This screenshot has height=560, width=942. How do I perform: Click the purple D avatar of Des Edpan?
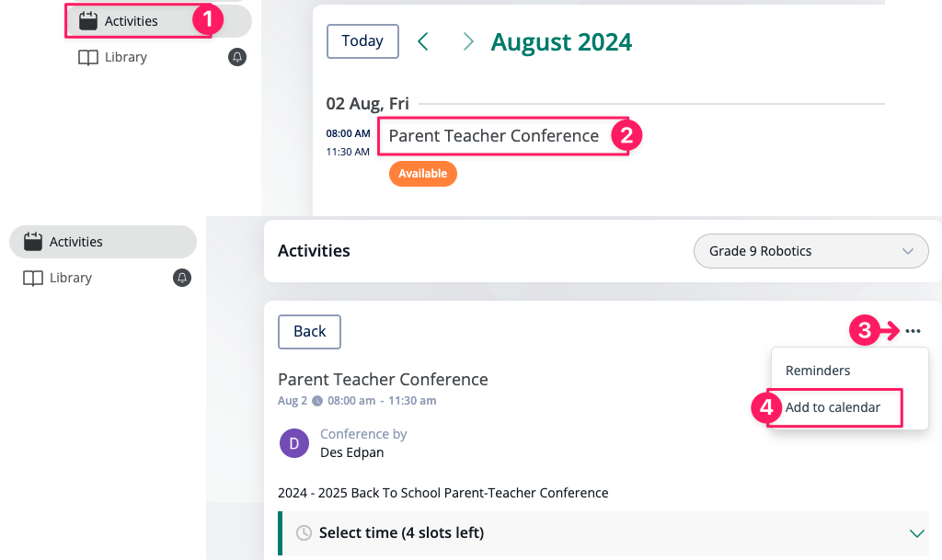(294, 443)
